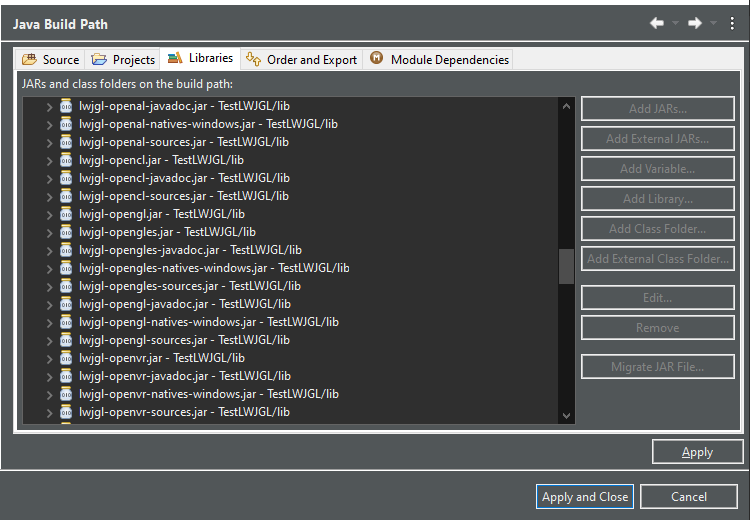Click the forward navigation arrow icon
Screen dimensions: 750x520
click(x=695, y=22)
